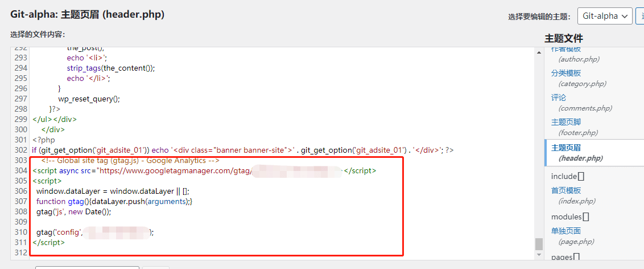This screenshot has width=644, height=269.
Task: Click line 303 Google Analytics comment
Action: [130, 160]
